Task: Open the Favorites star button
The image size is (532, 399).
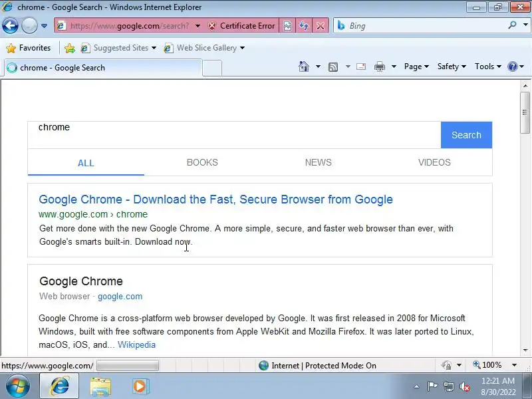Action: tap(29, 48)
